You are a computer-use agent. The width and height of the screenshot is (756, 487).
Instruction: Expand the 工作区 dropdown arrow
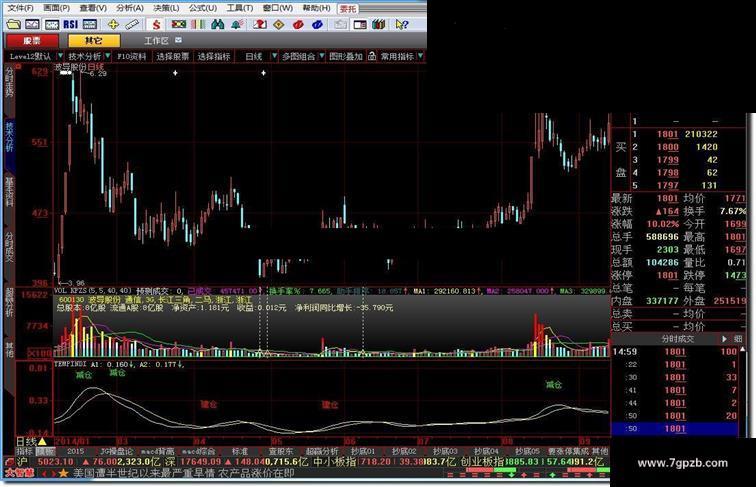(x=178, y=40)
